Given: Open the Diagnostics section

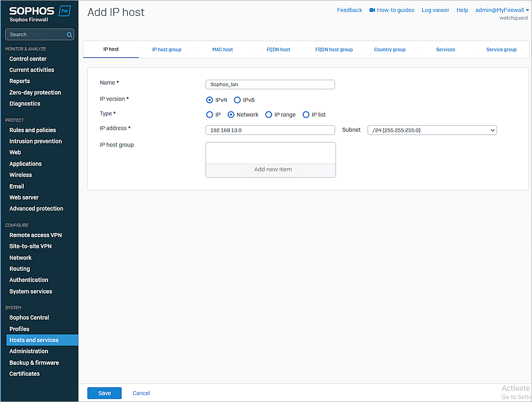Looking at the screenshot, I should [26, 103].
